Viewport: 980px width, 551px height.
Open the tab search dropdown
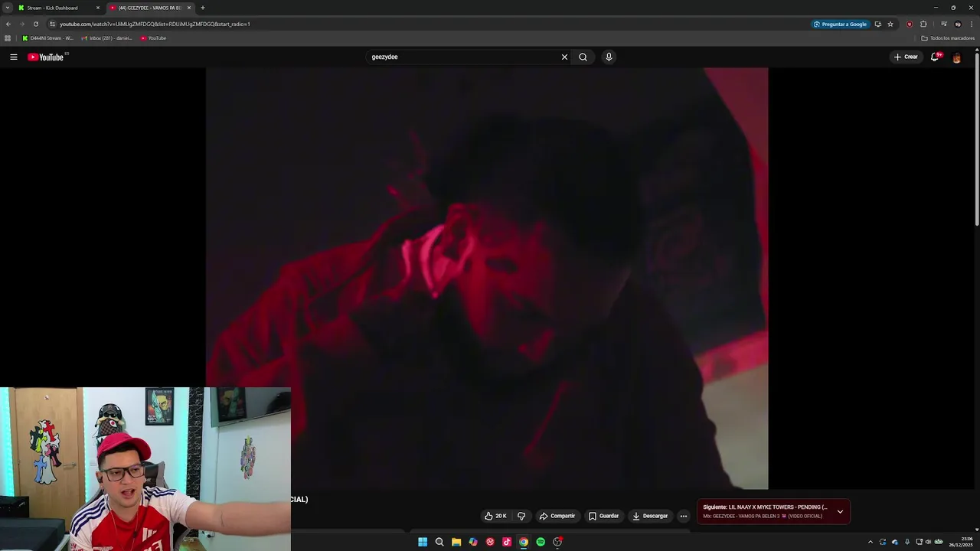point(7,8)
